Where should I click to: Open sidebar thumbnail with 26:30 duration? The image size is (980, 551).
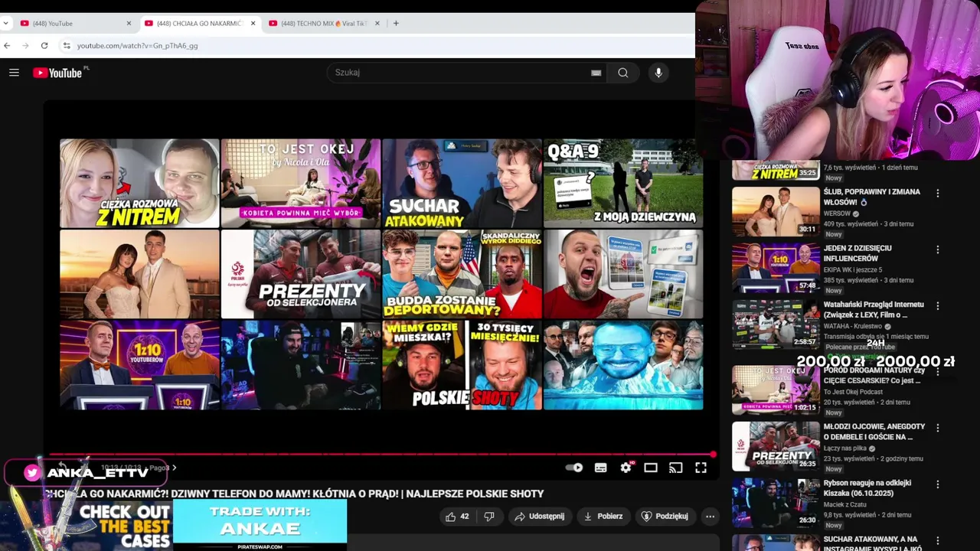pyautogui.click(x=776, y=503)
